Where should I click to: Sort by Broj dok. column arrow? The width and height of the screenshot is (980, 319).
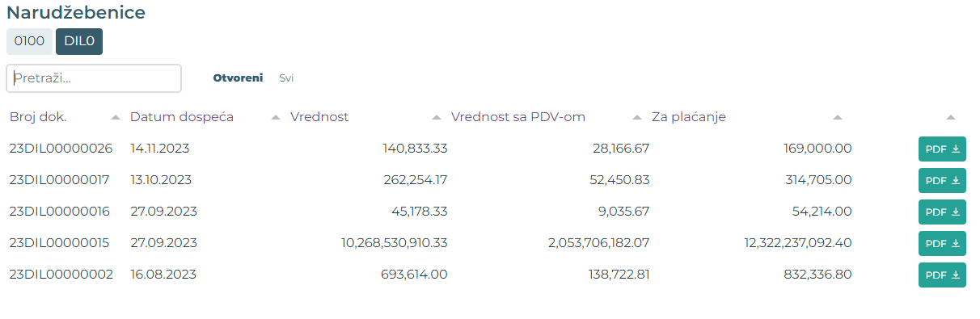tap(116, 118)
